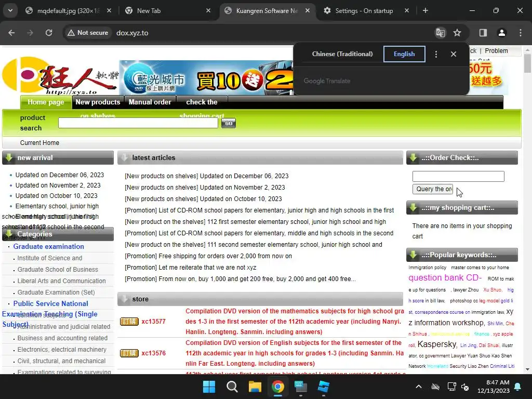Open Liberal Arts and Communication category
The width and height of the screenshot is (532, 399).
(61, 281)
